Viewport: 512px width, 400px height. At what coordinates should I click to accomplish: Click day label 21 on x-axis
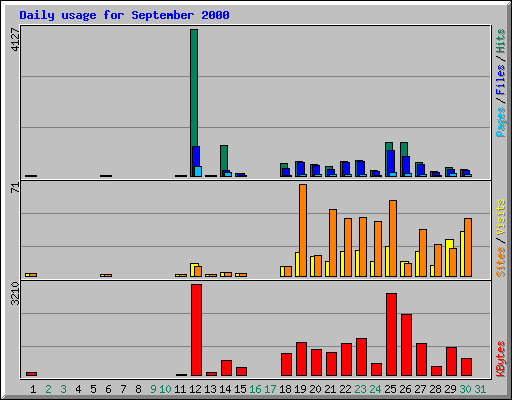[330, 389]
